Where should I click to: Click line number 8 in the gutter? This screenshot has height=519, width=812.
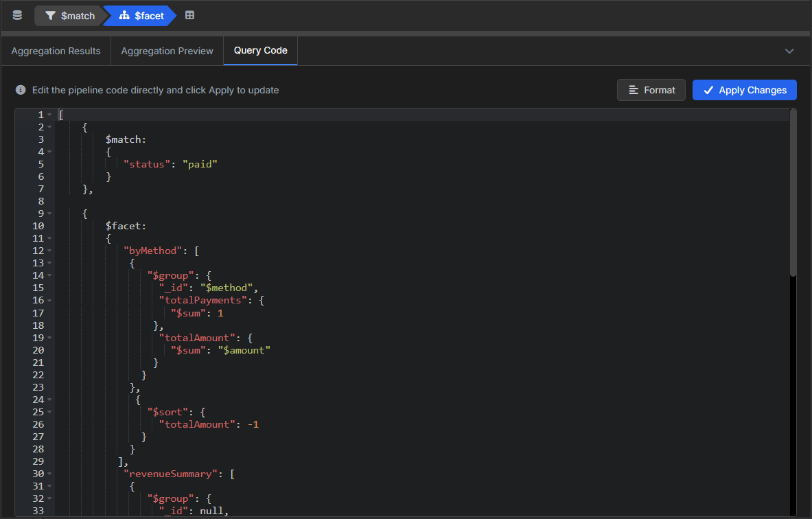(x=41, y=201)
